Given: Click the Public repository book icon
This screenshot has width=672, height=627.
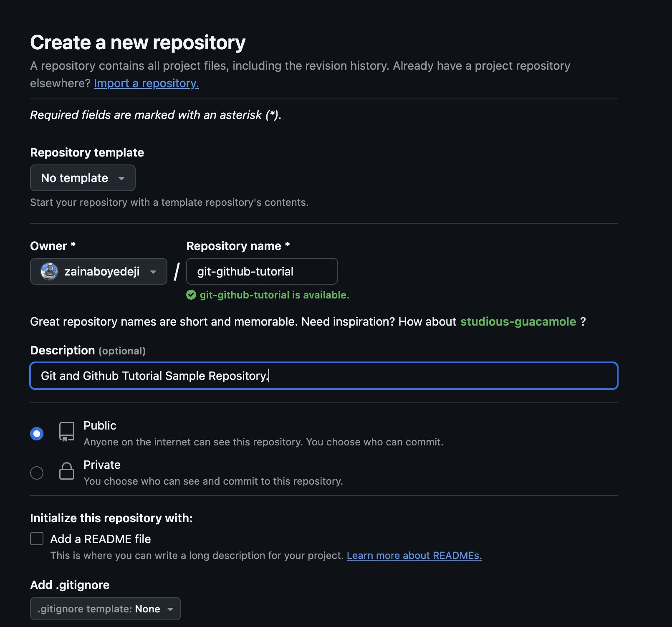Looking at the screenshot, I should (67, 432).
